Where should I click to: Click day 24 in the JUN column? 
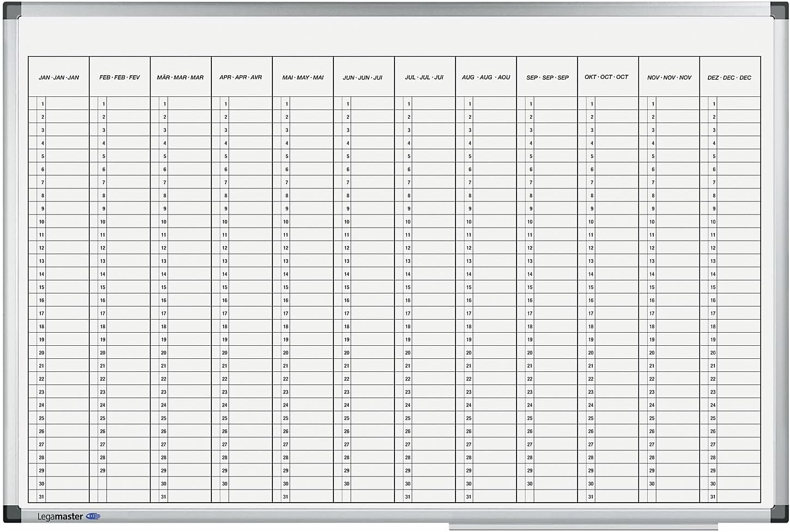coord(347,405)
